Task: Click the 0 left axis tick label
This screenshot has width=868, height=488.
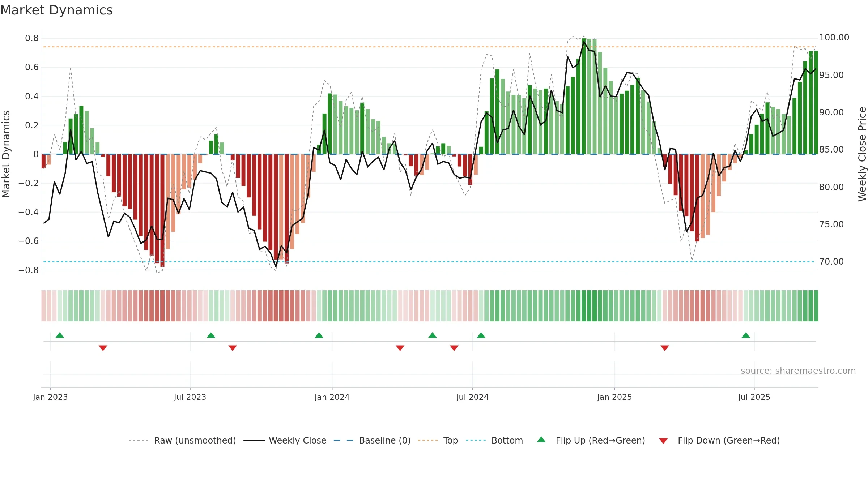Action: [x=36, y=154]
